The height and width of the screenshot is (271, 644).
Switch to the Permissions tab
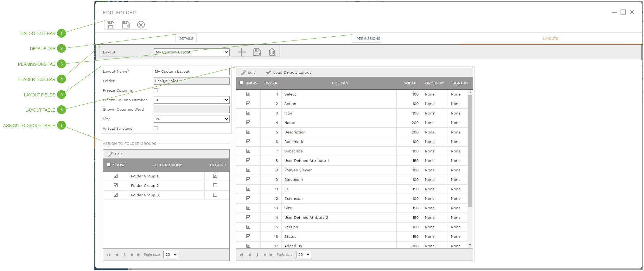pos(368,39)
